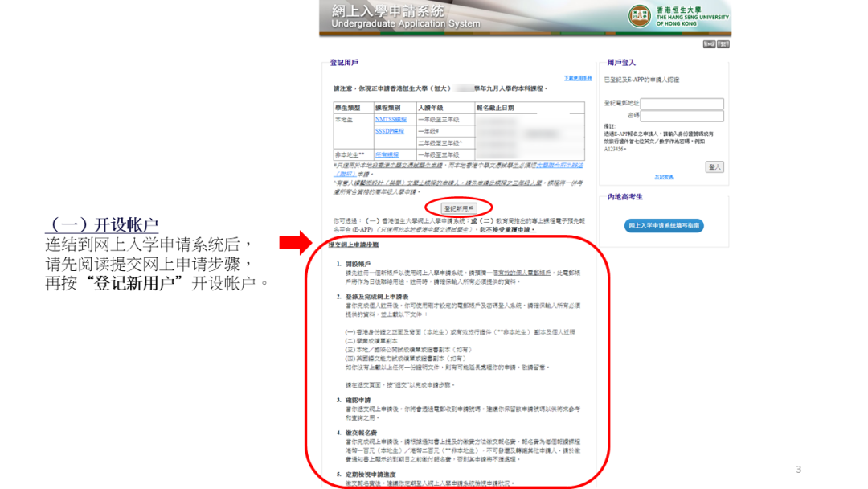Select the 用戶登入 section heading
Image resolution: width=868 pixels, height=489 pixels.
(x=621, y=63)
